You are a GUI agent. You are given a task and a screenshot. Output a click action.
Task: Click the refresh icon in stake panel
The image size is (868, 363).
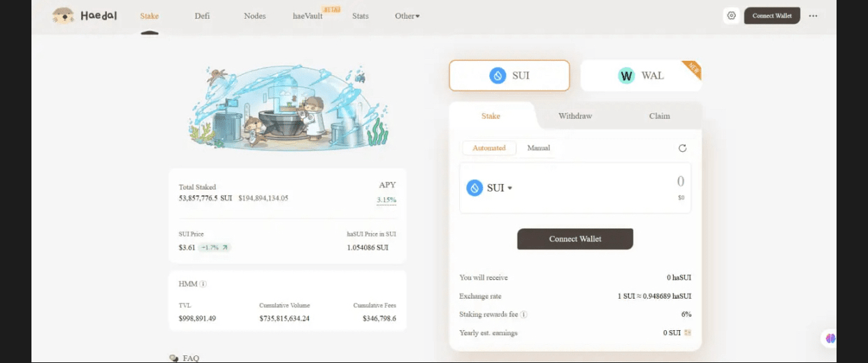point(682,148)
